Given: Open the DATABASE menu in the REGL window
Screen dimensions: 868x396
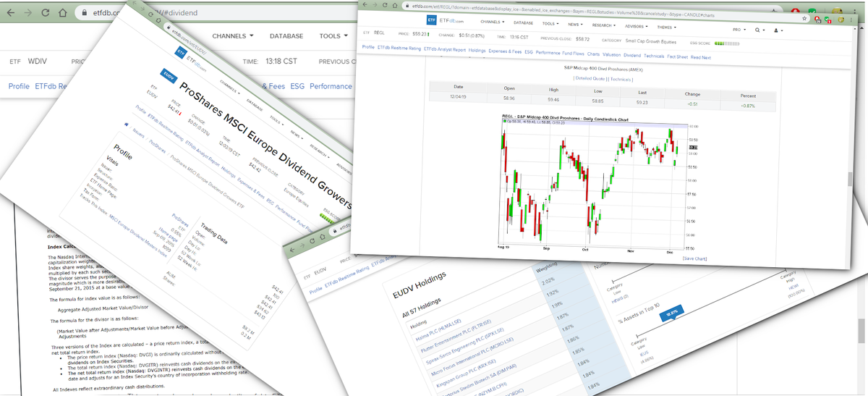Looking at the screenshot, I should click(523, 22).
